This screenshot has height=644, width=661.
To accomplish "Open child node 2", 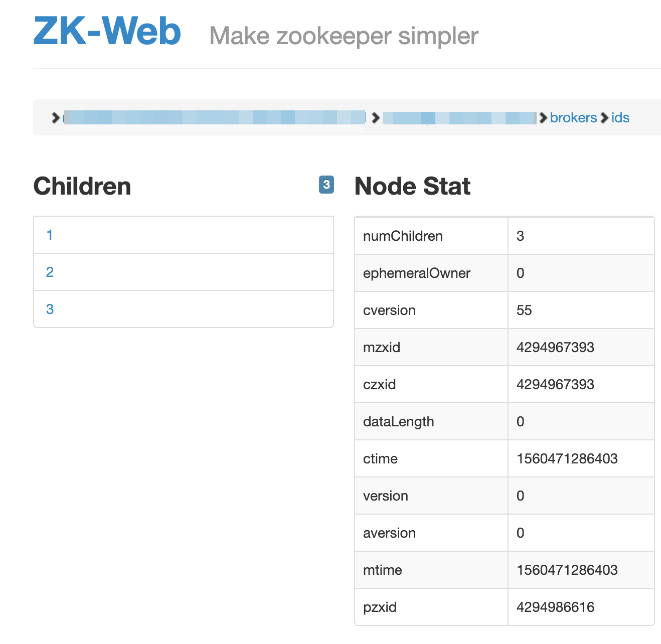I will coord(49,272).
